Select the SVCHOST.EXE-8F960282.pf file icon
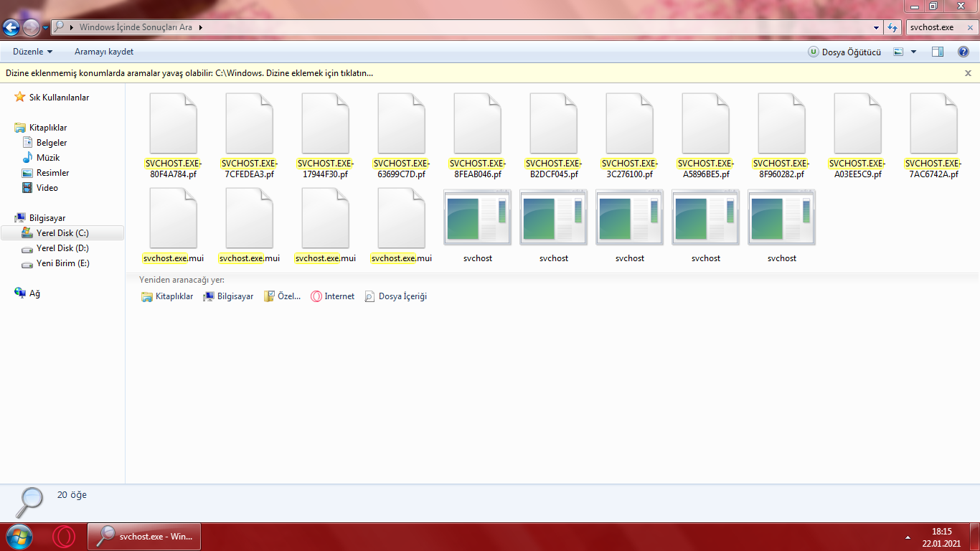Viewport: 980px width, 551px height. pyautogui.click(x=781, y=123)
